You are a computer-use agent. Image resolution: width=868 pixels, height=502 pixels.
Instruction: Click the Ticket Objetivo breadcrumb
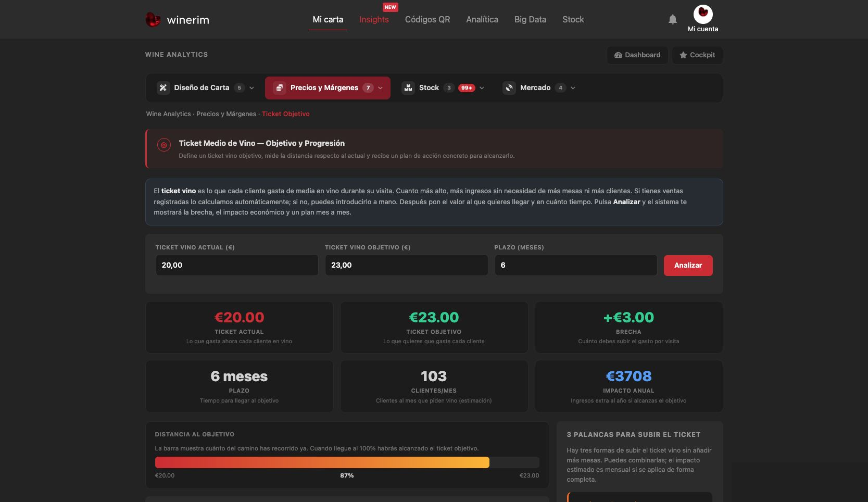pos(285,114)
